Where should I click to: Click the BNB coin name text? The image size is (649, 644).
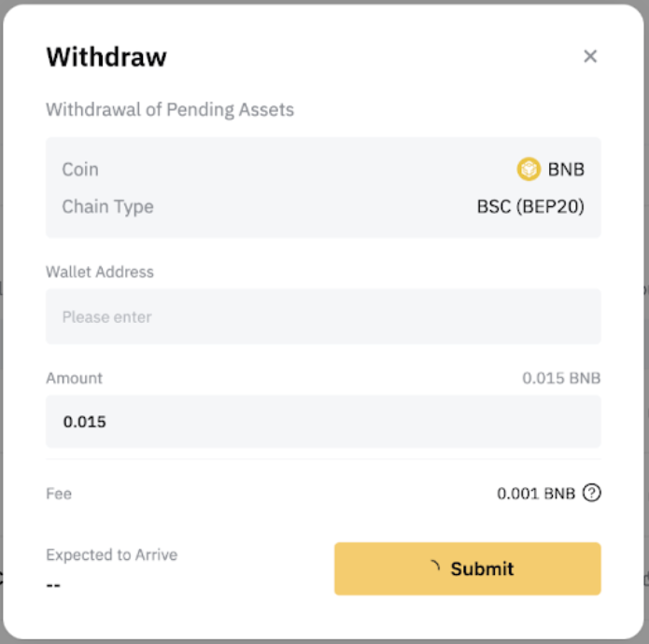(566, 169)
